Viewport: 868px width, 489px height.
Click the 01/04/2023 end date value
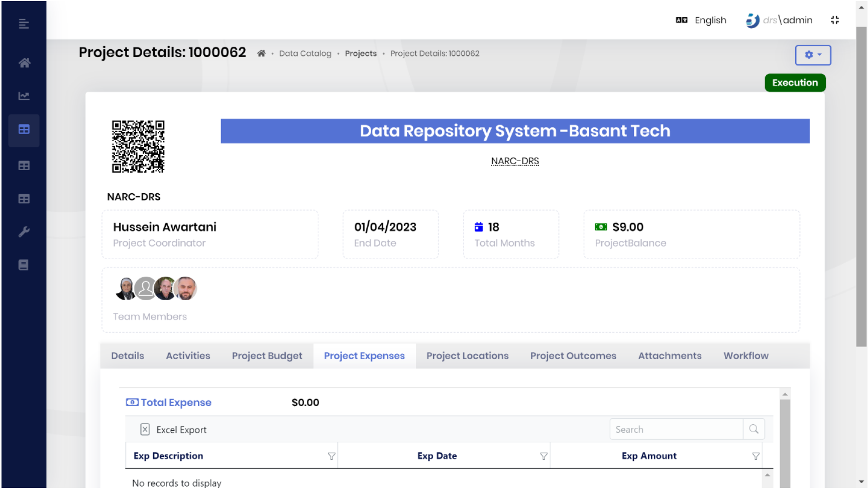tap(385, 227)
